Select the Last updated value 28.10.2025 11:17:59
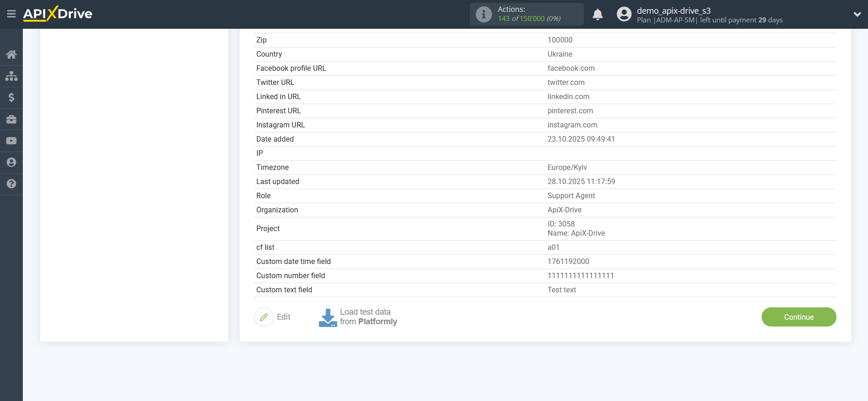Image resolution: width=868 pixels, height=401 pixels. click(581, 182)
